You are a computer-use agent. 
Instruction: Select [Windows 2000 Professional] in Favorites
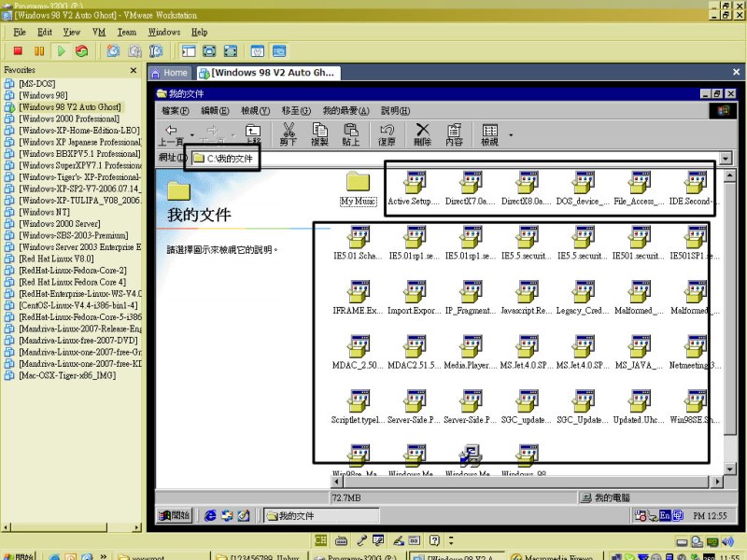69,119
